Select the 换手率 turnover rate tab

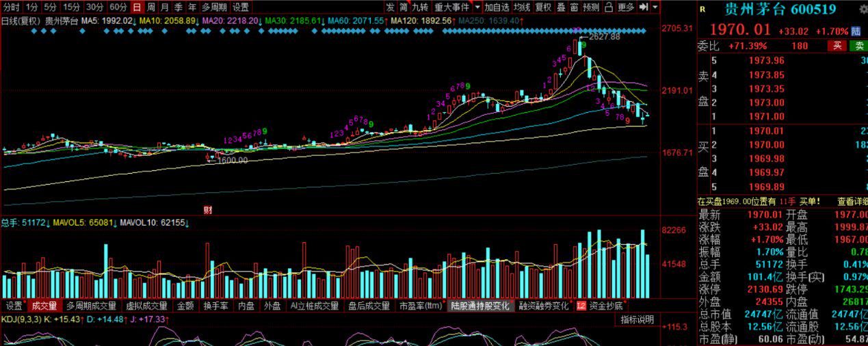pyautogui.click(x=215, y=306)
